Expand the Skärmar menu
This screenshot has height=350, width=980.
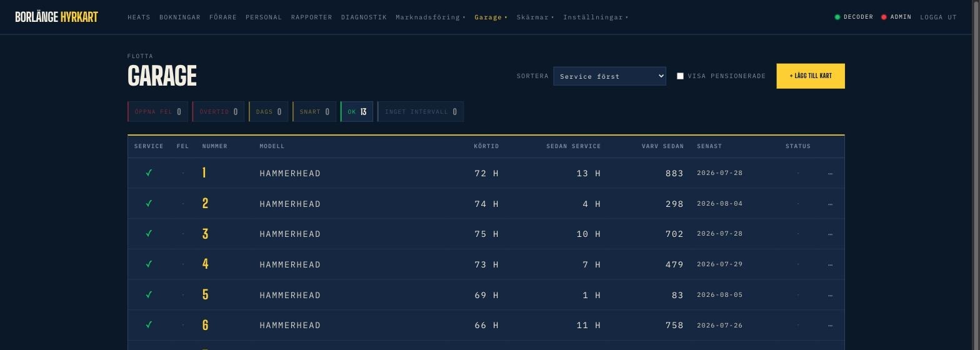(535, 17)
